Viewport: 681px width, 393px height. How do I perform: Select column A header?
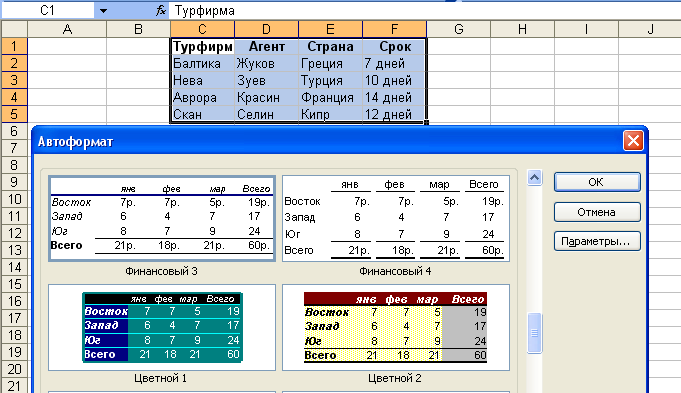click(x=67, y=29)
